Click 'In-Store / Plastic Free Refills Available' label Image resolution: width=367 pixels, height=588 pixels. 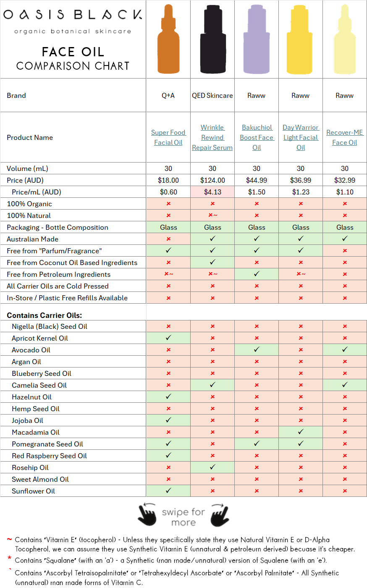click(x=67, y=298)
